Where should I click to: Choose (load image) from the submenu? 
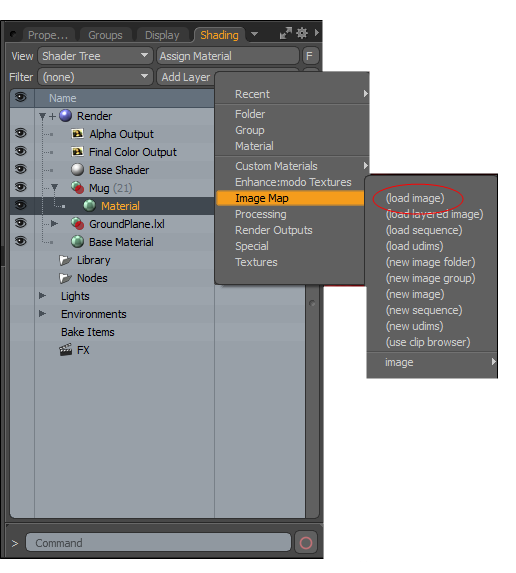(x=415, y=198)
